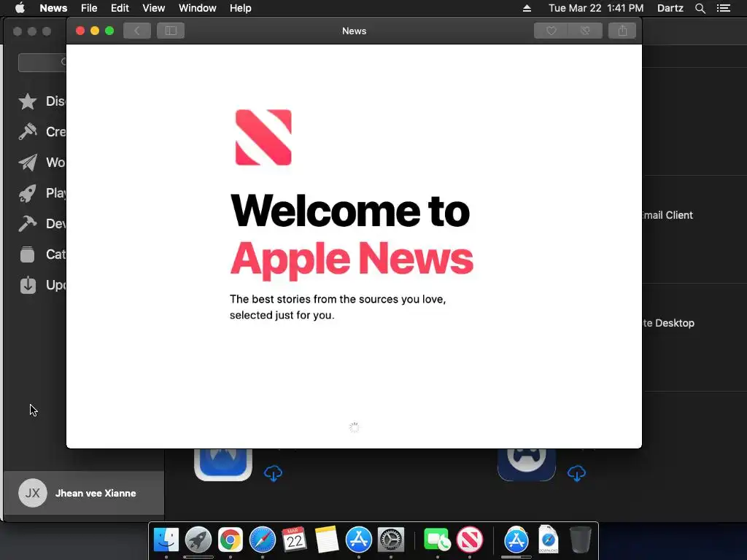The width and height of the screenshot is (747, 560).
Task: Click the JX account avatar
Action: tap(32, 494)
